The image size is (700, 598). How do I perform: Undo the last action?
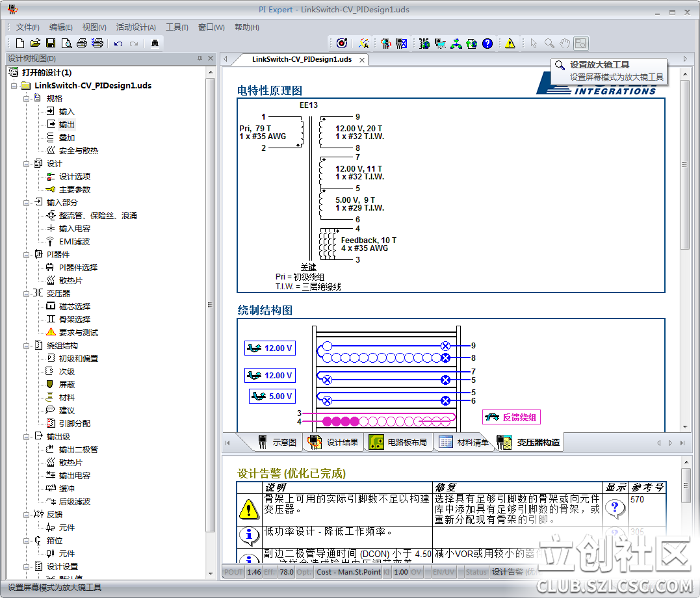pos(118,44)
